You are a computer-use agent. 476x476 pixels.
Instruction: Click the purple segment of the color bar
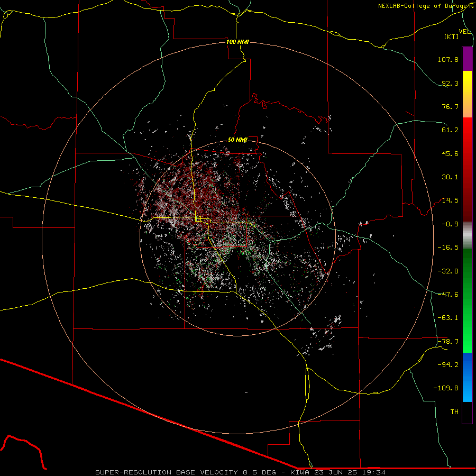[467, 59]
